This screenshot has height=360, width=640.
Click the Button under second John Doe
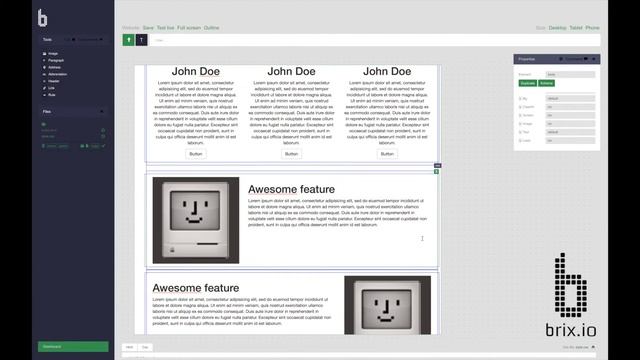(291, 154)
